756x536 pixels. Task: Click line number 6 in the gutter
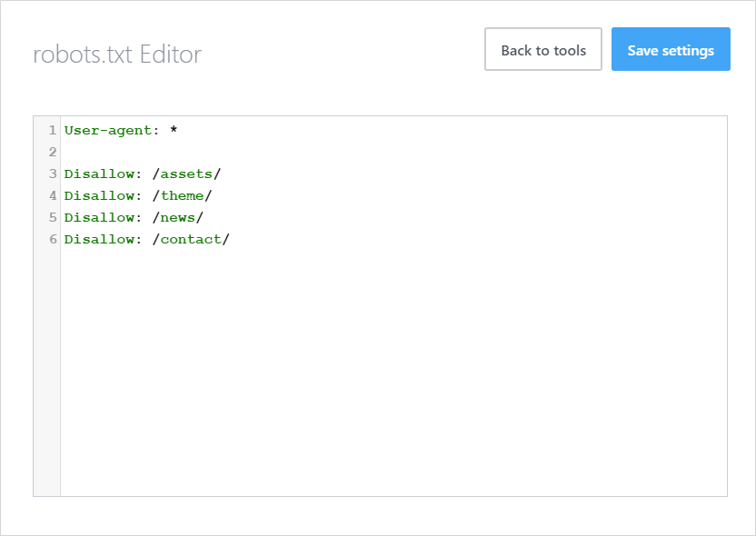click(52, 239)
